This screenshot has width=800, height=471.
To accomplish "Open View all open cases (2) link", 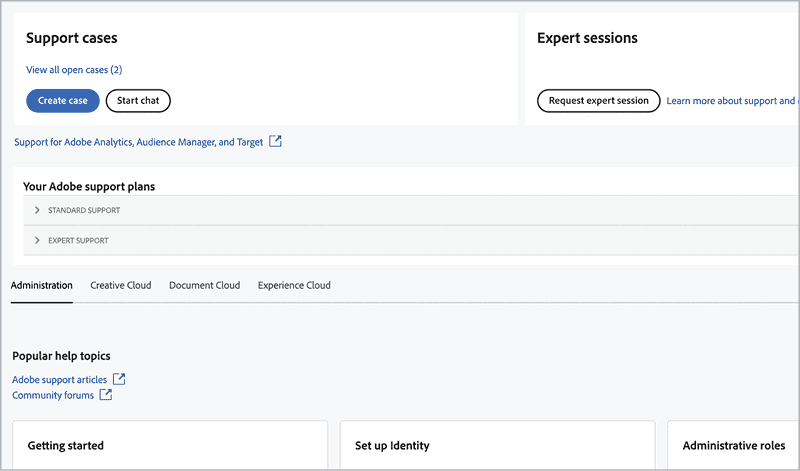I will (74, 70).
